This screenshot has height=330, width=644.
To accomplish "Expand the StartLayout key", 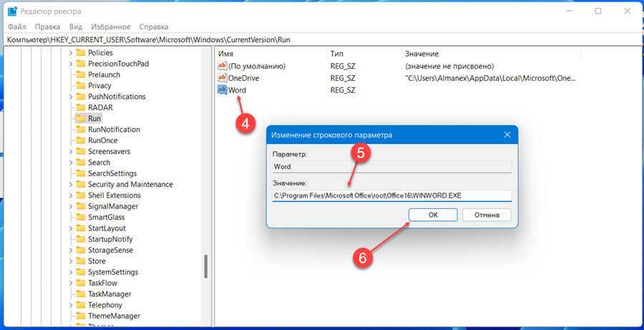I will coord(71,228).
